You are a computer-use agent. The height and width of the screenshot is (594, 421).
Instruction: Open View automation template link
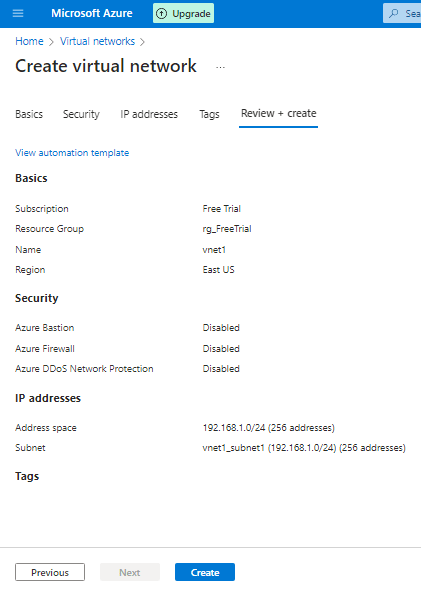tap(72, 153)
